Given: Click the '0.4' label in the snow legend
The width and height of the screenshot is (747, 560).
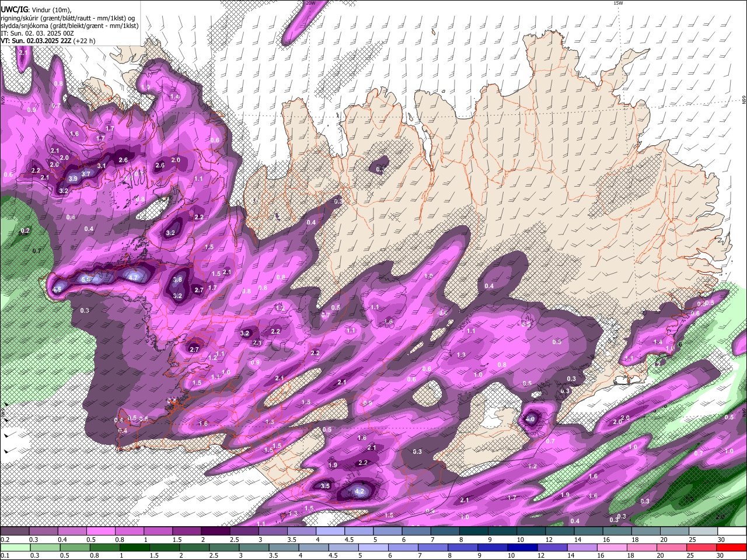Looking at the screenshot, I should (x=62, y=540).
